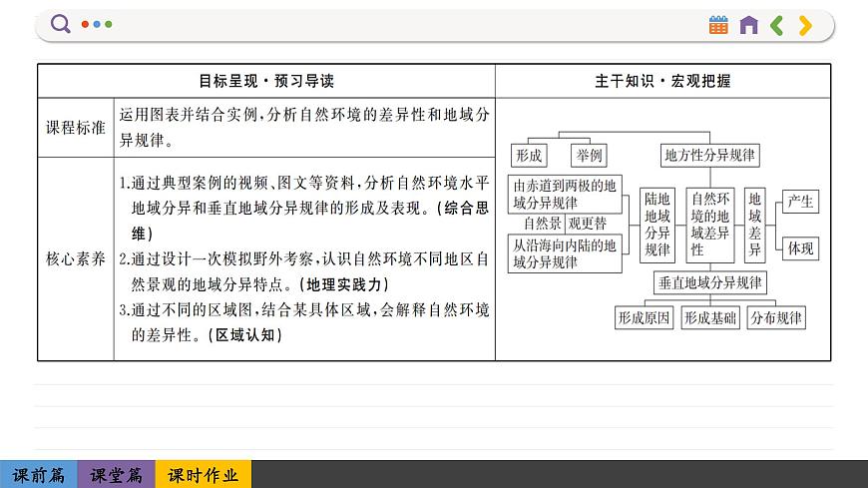Click the 产生 box

(x=800, y=202)
